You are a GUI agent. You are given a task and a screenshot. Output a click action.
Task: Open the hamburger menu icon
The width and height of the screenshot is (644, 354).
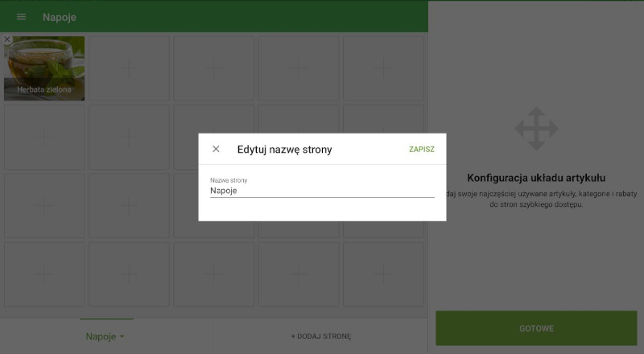21,17
